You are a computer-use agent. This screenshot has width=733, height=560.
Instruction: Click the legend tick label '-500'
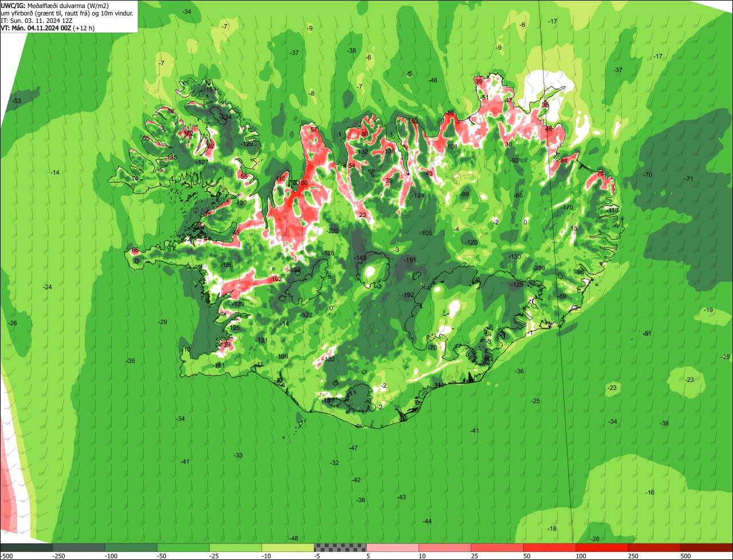6,556
